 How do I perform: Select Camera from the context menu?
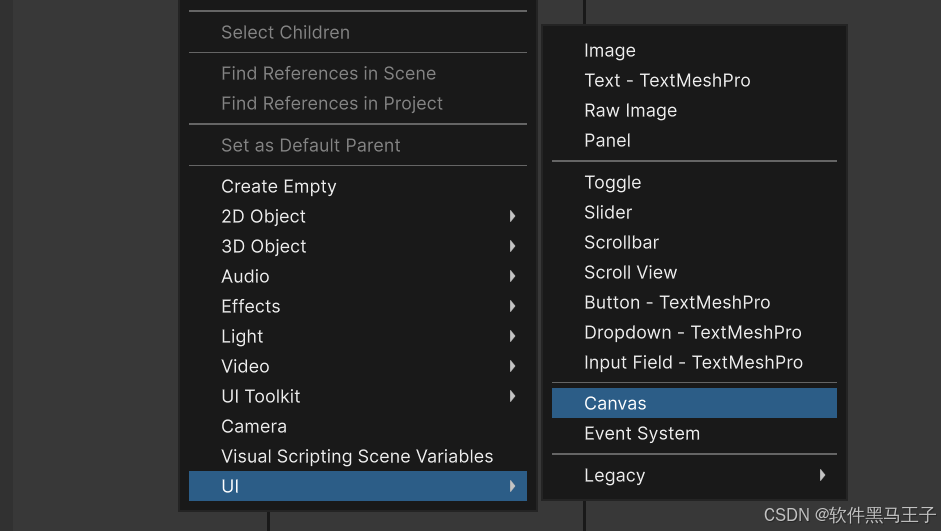pyautogui.click(x=253, y=426)
